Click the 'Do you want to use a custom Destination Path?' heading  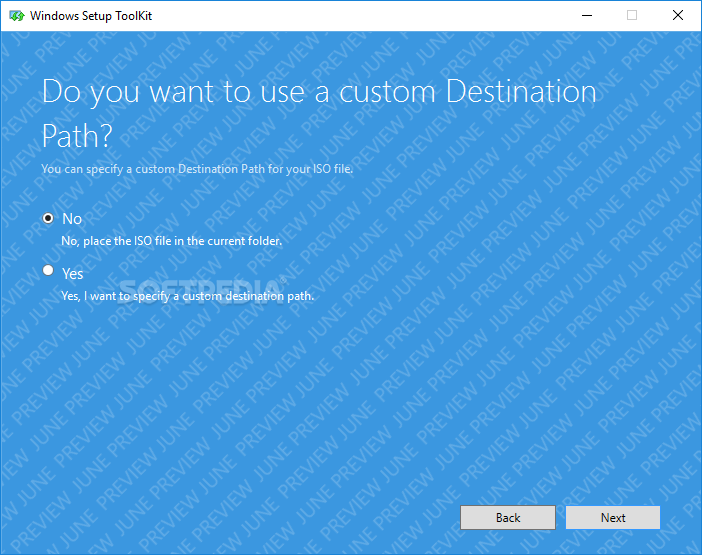(x=319, y=114)
